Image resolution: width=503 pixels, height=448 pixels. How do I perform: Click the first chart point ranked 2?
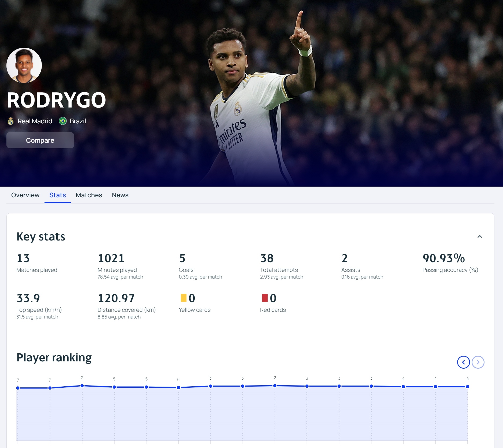click(x=82, y=386)
